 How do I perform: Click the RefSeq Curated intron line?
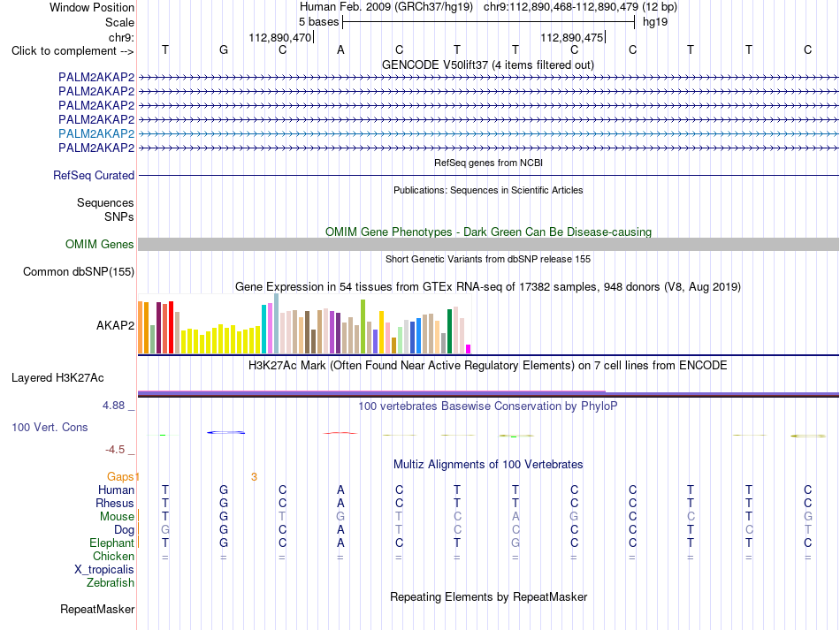[488, 176]
